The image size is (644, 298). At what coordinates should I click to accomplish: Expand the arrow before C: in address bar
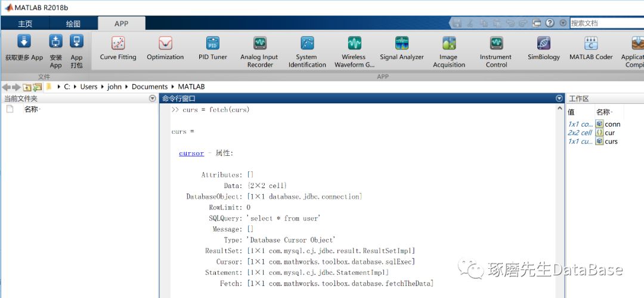coord(59,87)
